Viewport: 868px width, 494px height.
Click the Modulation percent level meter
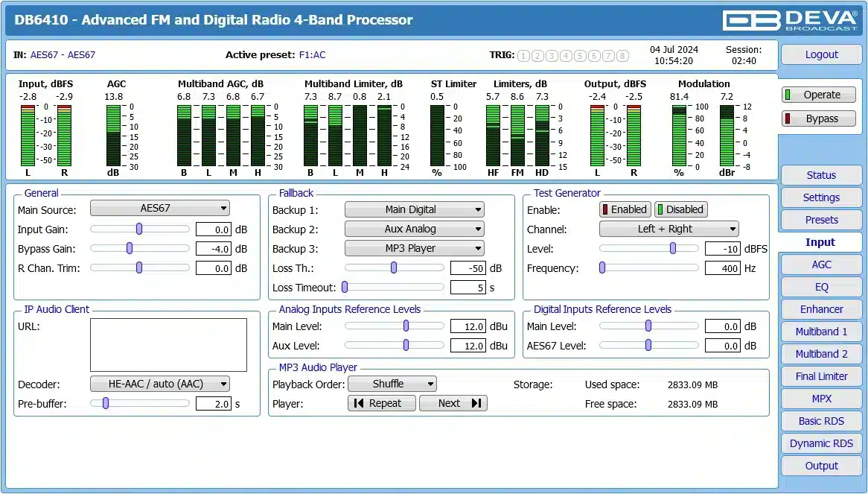coord(679,136)
